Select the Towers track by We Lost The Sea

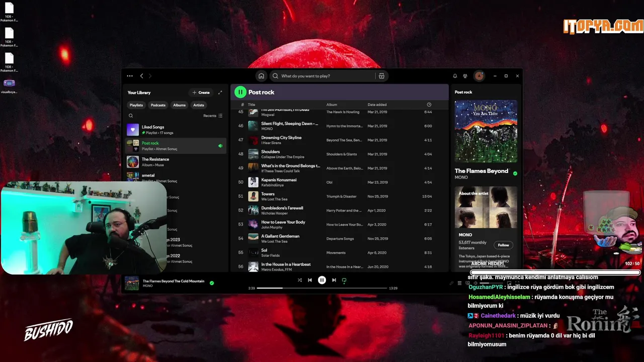pos(339,196)
